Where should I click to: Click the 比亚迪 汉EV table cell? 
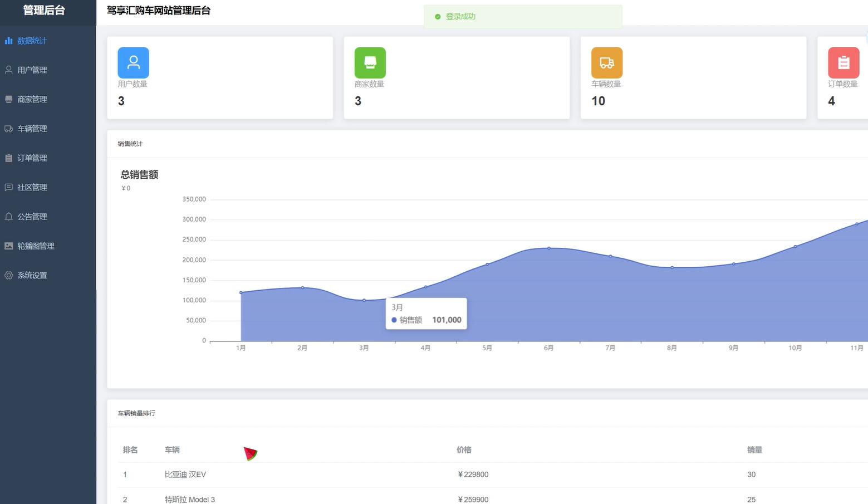coord(185,474)
